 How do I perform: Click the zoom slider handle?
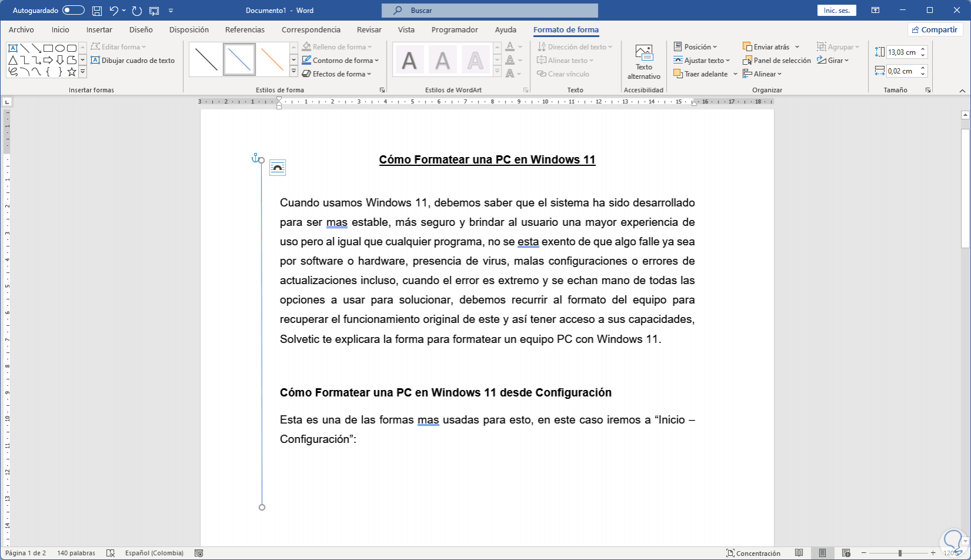coord(900,553)
